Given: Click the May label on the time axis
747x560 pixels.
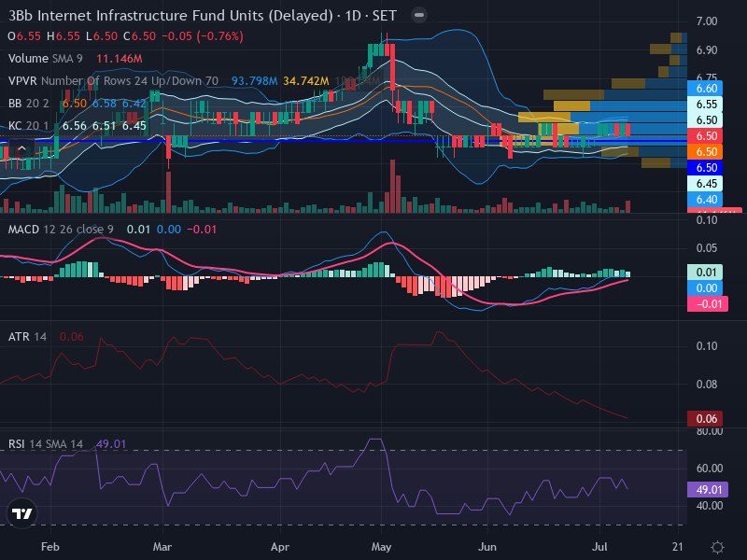Looking at the screenshot, I should click(381, 547).
